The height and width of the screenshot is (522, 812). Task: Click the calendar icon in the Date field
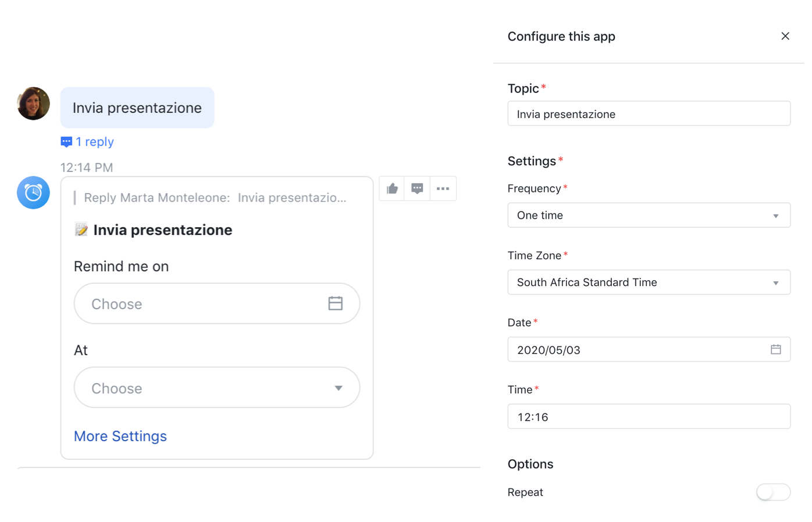pos(775,349)
